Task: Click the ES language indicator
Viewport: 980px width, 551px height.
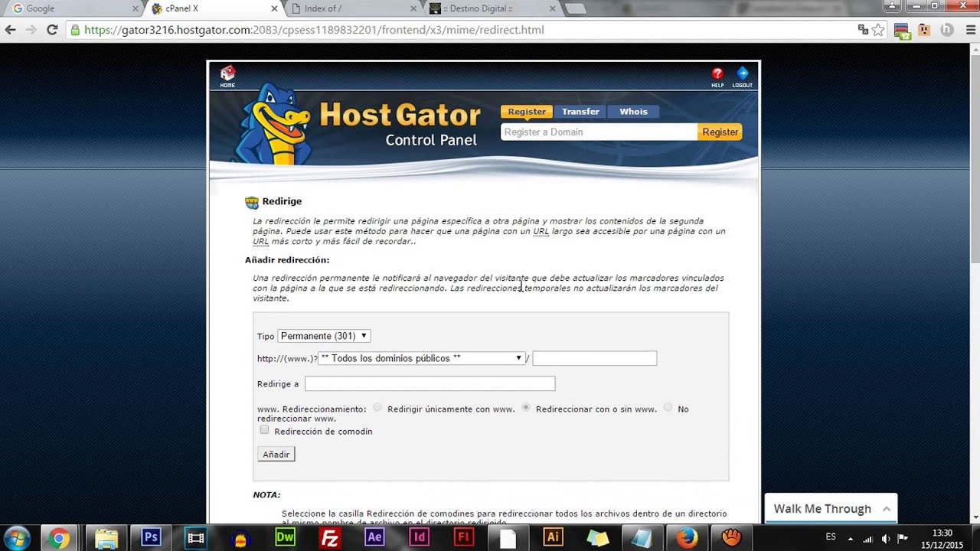Action: [831, 537]
